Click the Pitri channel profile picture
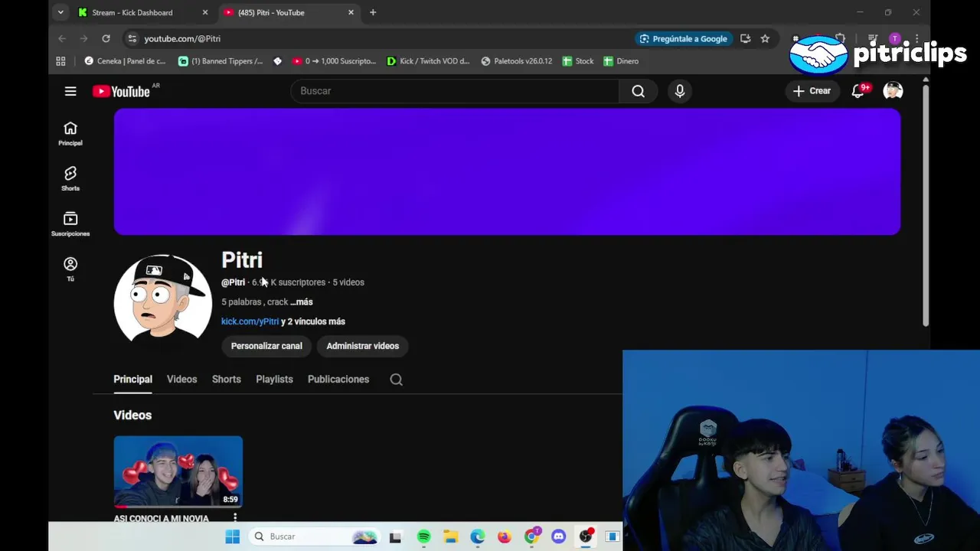Viewport: 980px width, 551px height. coord(163,302)
